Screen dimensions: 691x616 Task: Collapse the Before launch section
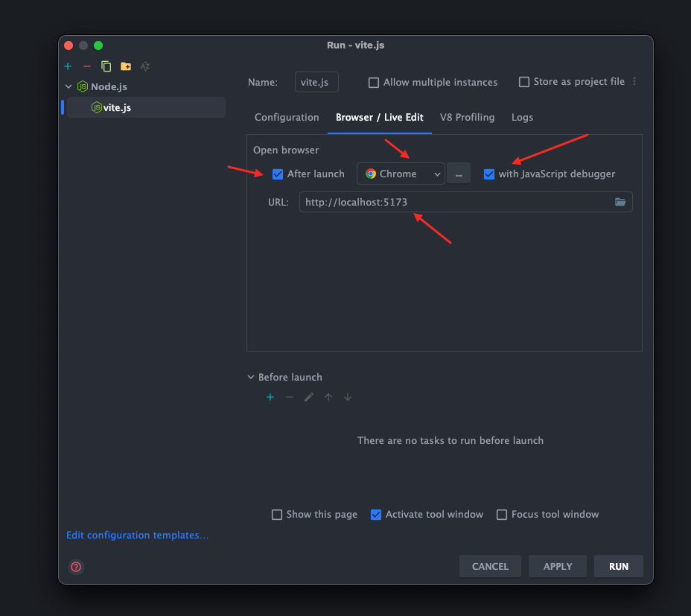251,378
